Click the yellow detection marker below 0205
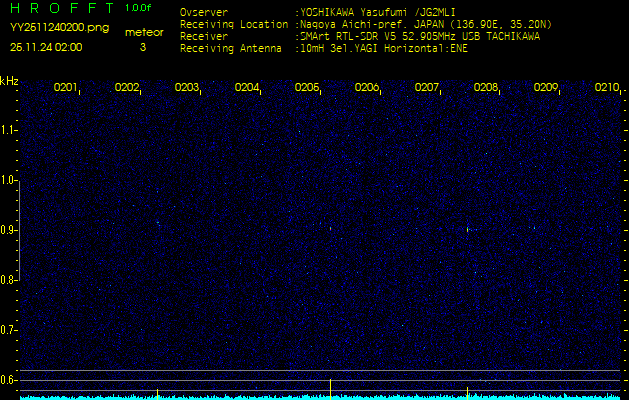This screenshot has width=629, height=400. tap(330, 389)
